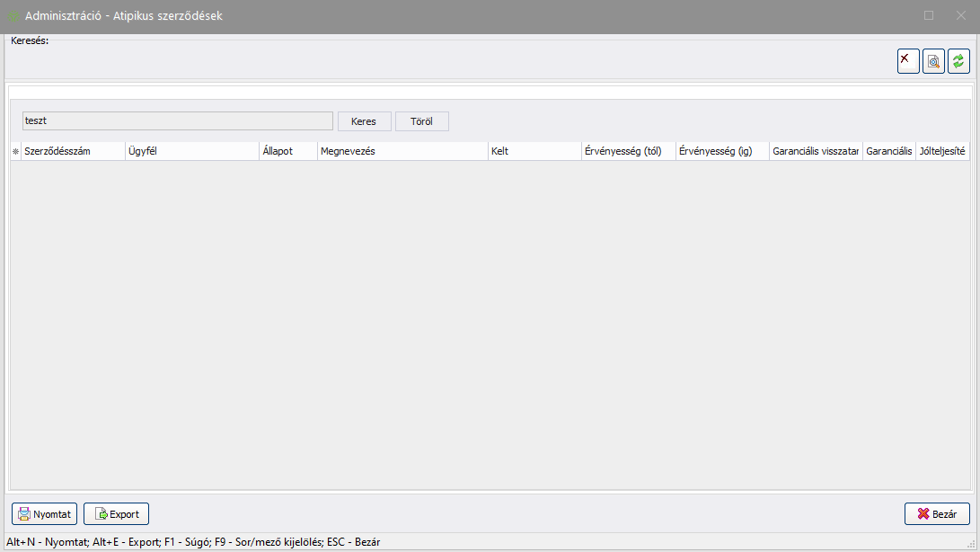Close the window with Bezár button
Screen dimensions: 980x552
coord(937,514)
